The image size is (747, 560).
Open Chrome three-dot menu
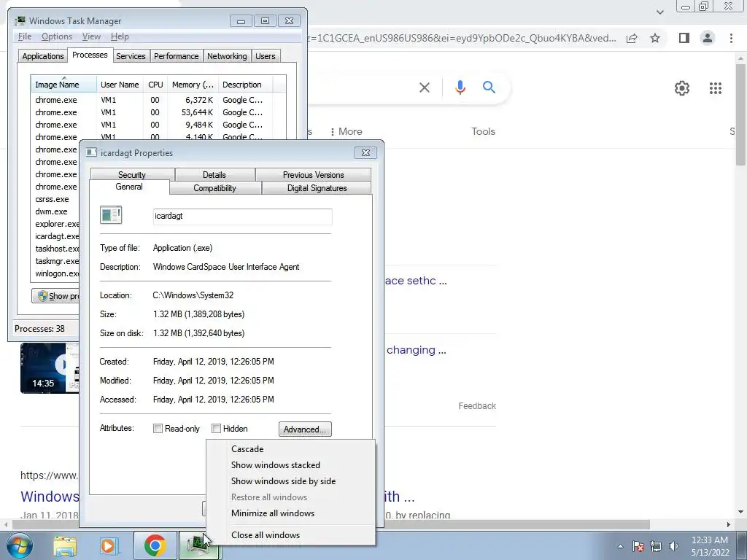[731, 38]
